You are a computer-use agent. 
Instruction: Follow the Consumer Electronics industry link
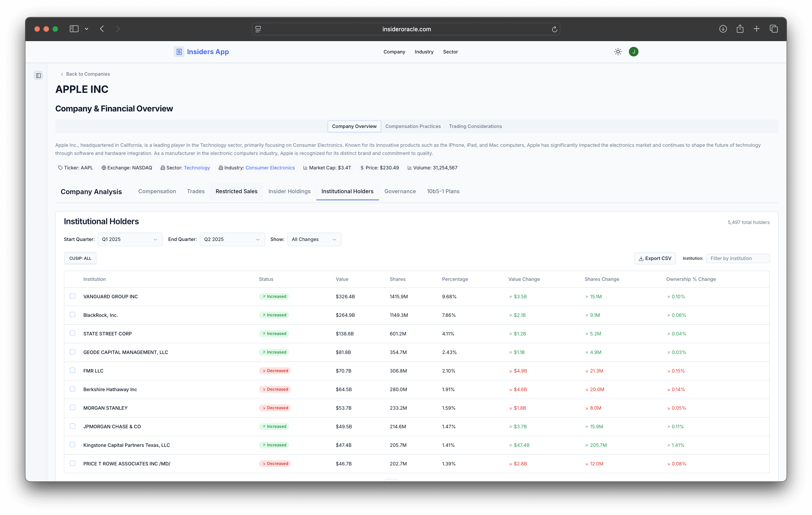click(x=270, y=168)
